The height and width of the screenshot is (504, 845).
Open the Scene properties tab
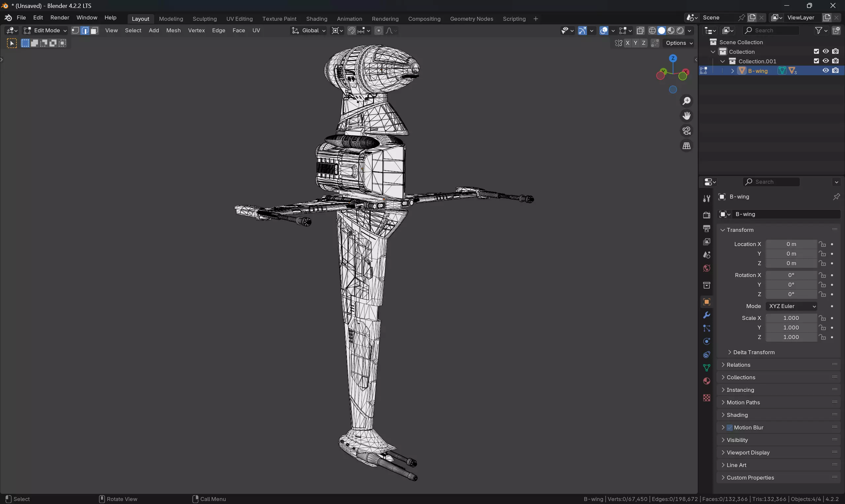pos(707,255)
